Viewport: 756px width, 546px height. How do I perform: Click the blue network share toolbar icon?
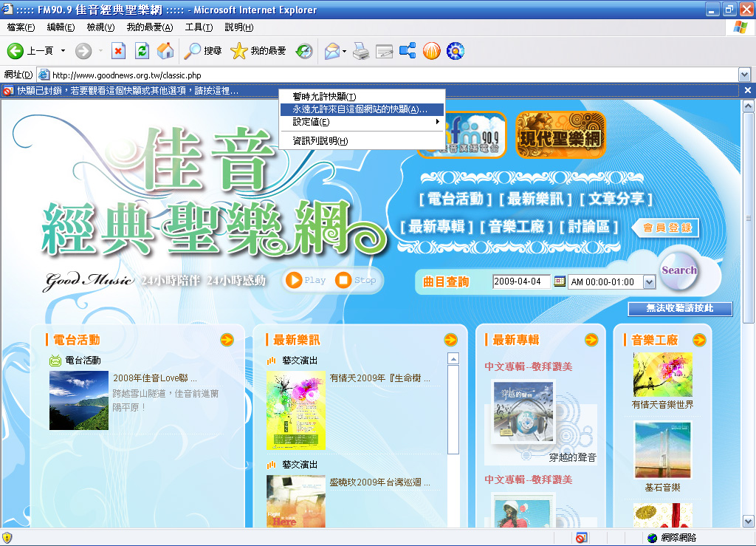tap(408, 51)
